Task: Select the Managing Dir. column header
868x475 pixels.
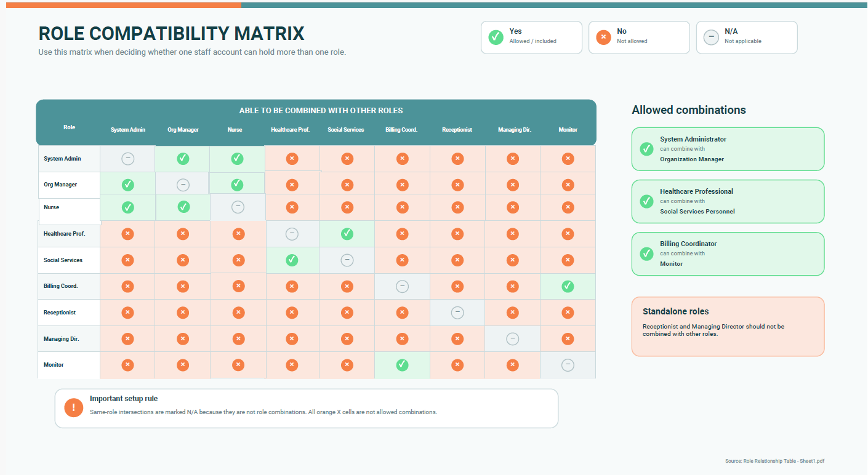Action: point(515,130)
